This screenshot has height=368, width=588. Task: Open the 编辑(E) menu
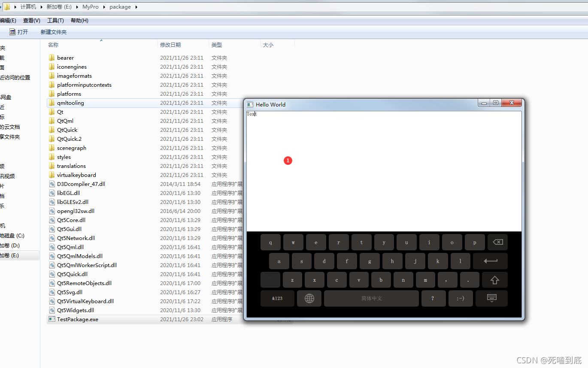[x=8, y=21]
